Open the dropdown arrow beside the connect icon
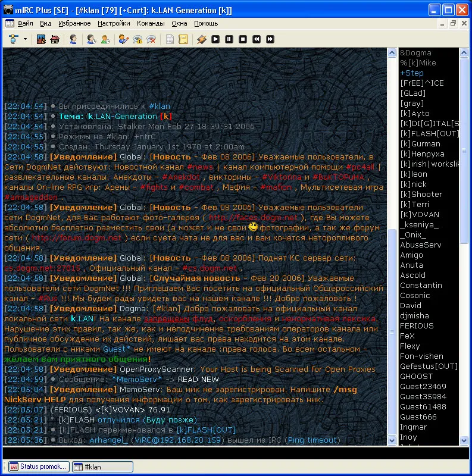 (25, 39)
